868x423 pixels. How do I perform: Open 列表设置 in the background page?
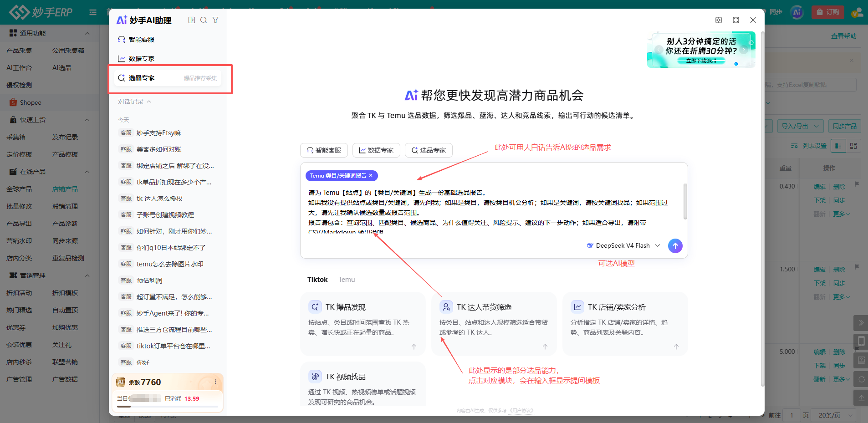point(809,146)
